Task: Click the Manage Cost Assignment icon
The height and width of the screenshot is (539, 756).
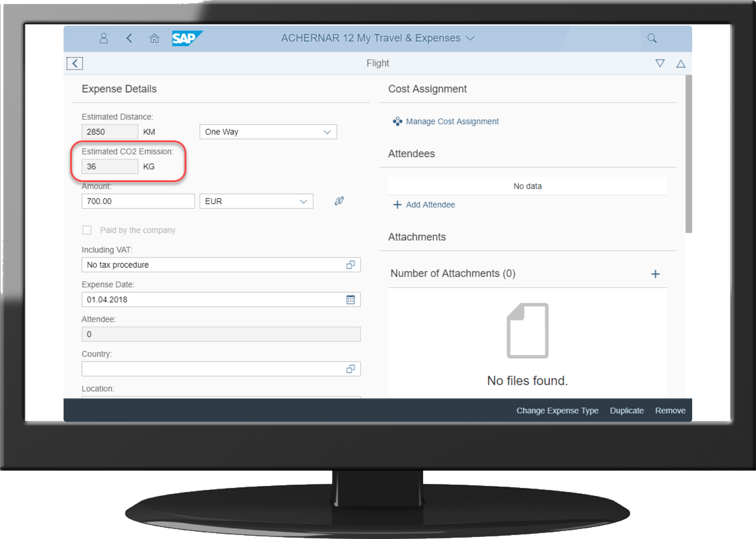Action: [397, 121]
